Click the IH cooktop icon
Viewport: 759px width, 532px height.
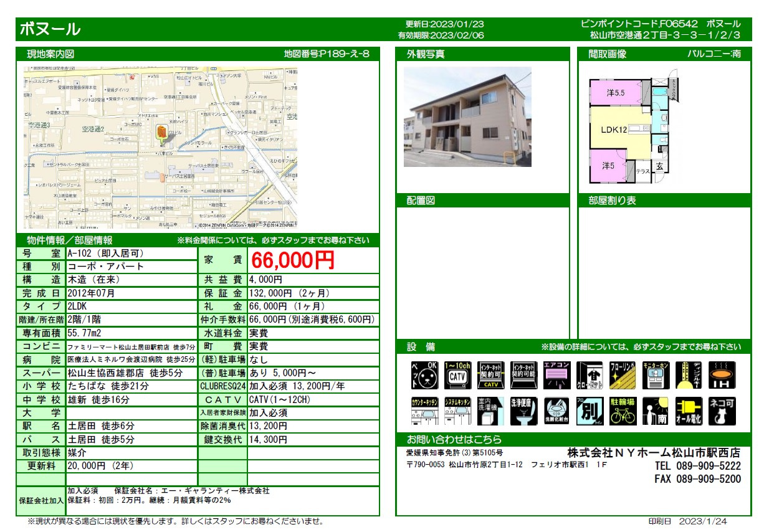tap(722, 376)
